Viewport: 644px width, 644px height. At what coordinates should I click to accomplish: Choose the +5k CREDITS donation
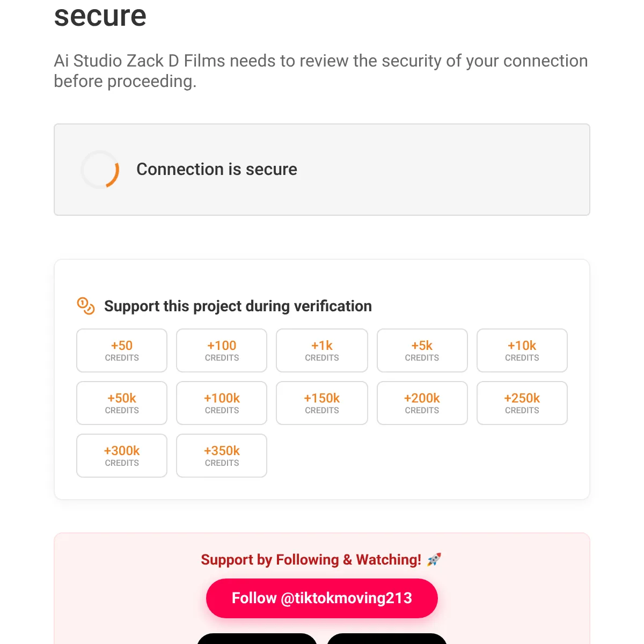tap(422, 350)
